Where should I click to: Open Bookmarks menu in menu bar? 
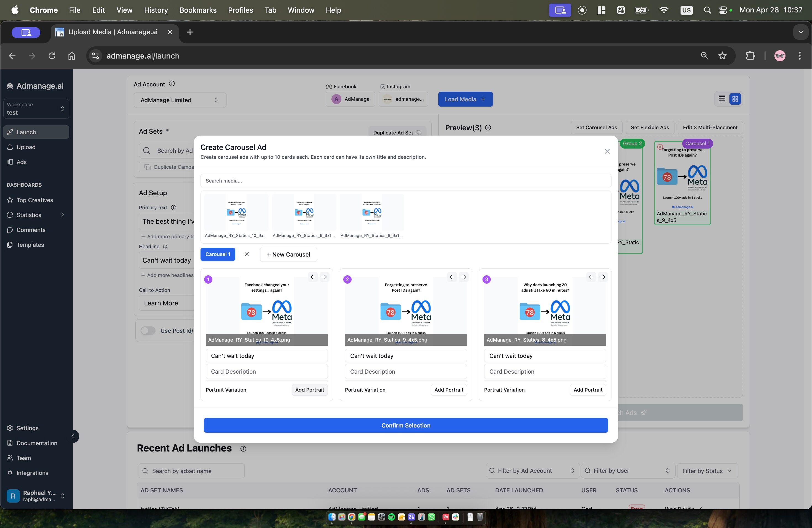198,10
